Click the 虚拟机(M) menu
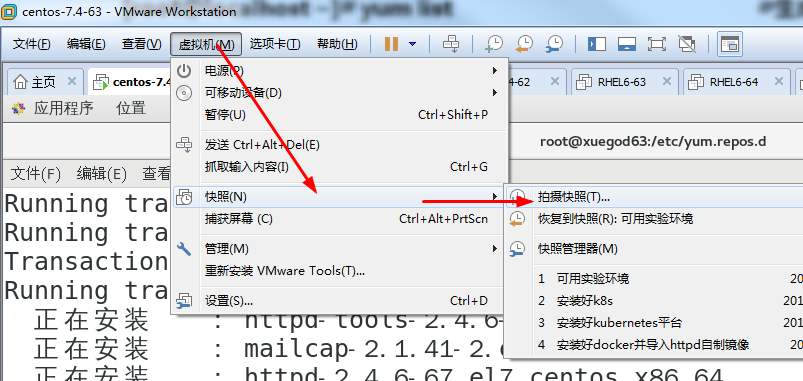Screen dimensions: 803x381 tap(206, 45)
